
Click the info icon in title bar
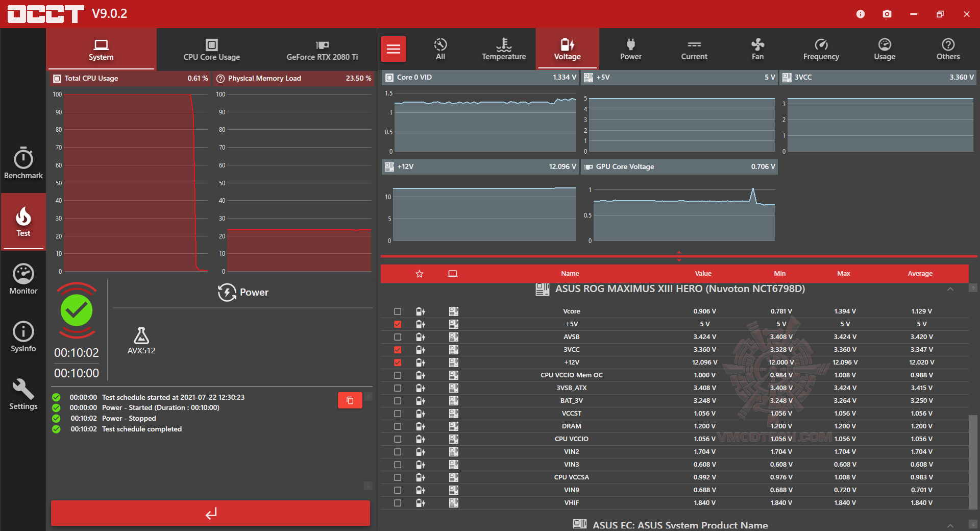pyautogui.click(x=861, y=14)
